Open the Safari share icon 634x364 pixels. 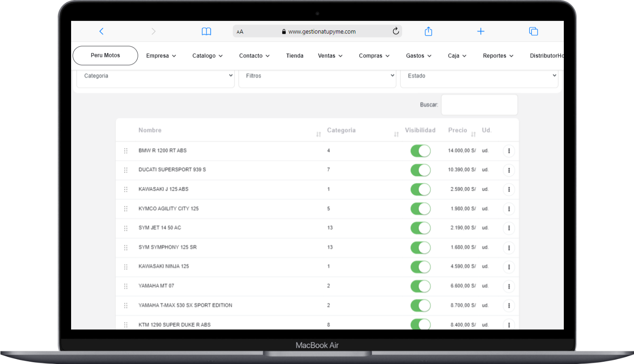tap(428, 31)
